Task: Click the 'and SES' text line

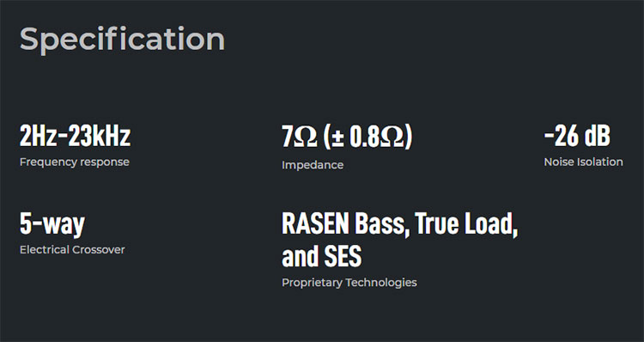Action: coord(322,256)
